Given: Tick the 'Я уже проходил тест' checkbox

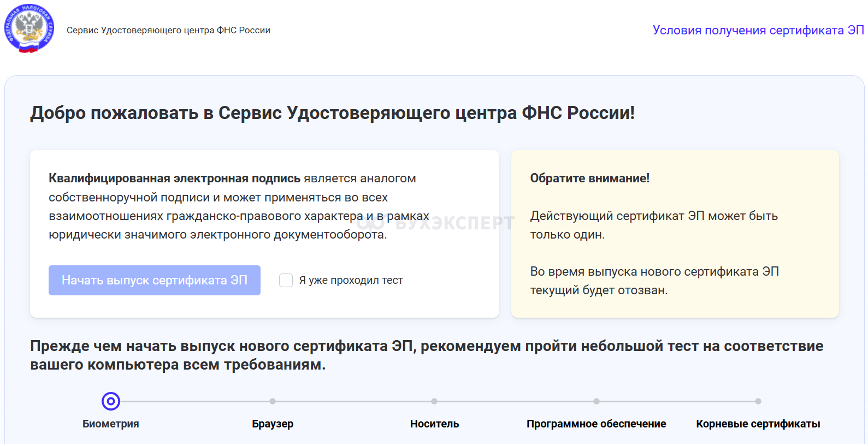Looking at the screenshot, I should point(286,280).
